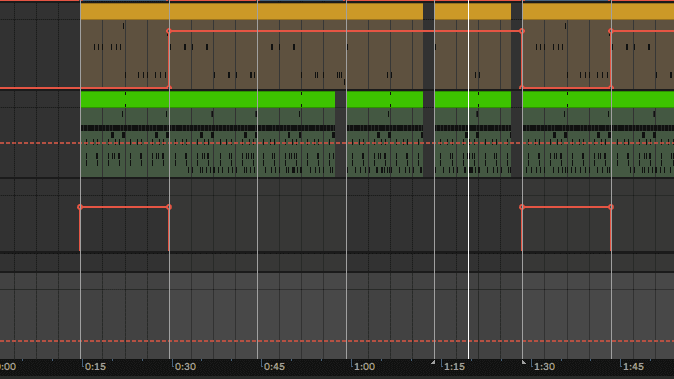Select the long orange clip header starting at 0:15
674x379 pixels.
(252, 12)
